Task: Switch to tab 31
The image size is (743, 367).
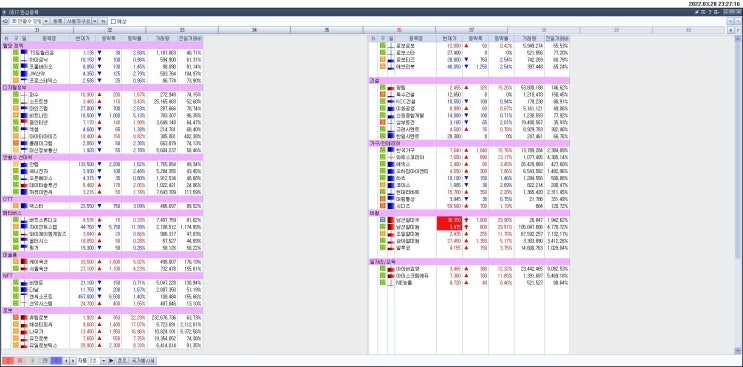Action: point(37,30)
